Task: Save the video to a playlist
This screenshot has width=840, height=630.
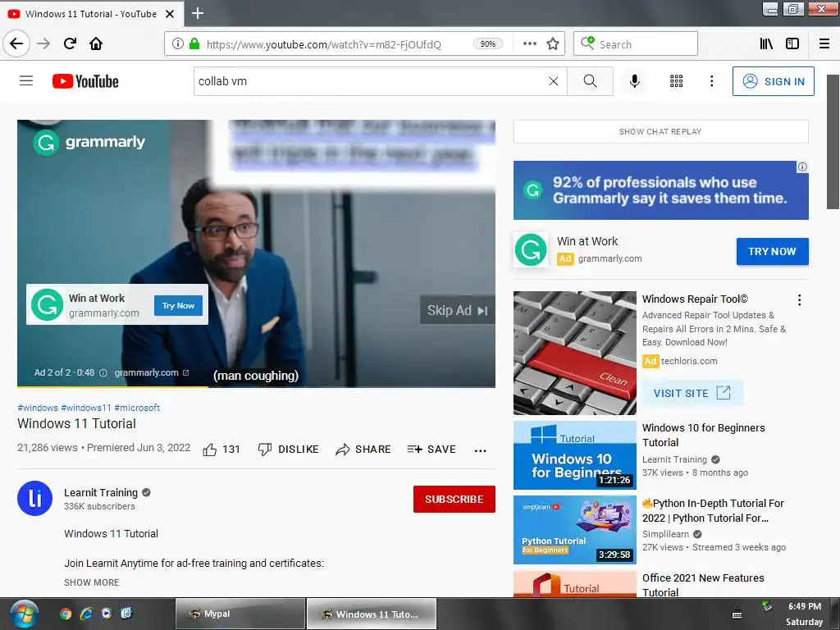Action: (431, 450)
